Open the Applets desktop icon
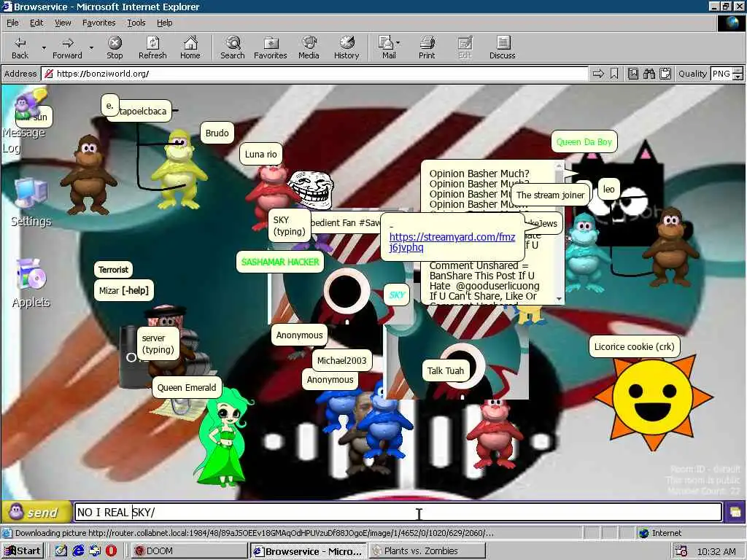Screen dimensions: 747x560 pyautogui.click(x=31, y=284)
